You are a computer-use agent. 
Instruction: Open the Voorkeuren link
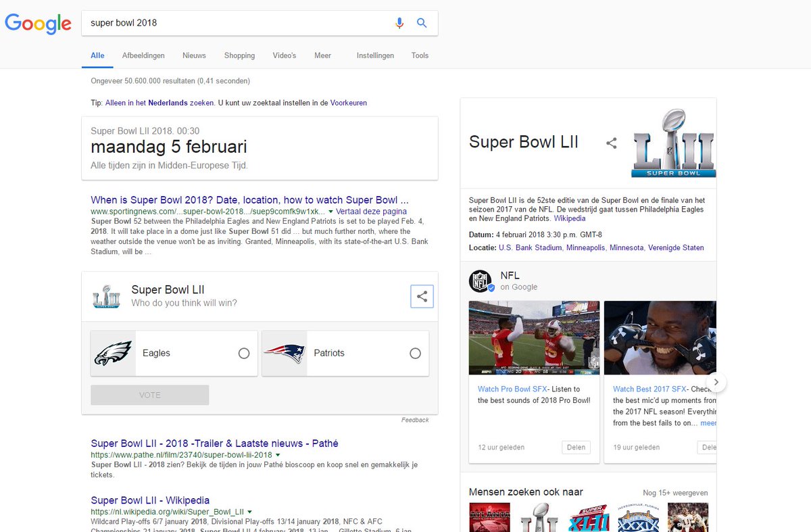point(348,102)
